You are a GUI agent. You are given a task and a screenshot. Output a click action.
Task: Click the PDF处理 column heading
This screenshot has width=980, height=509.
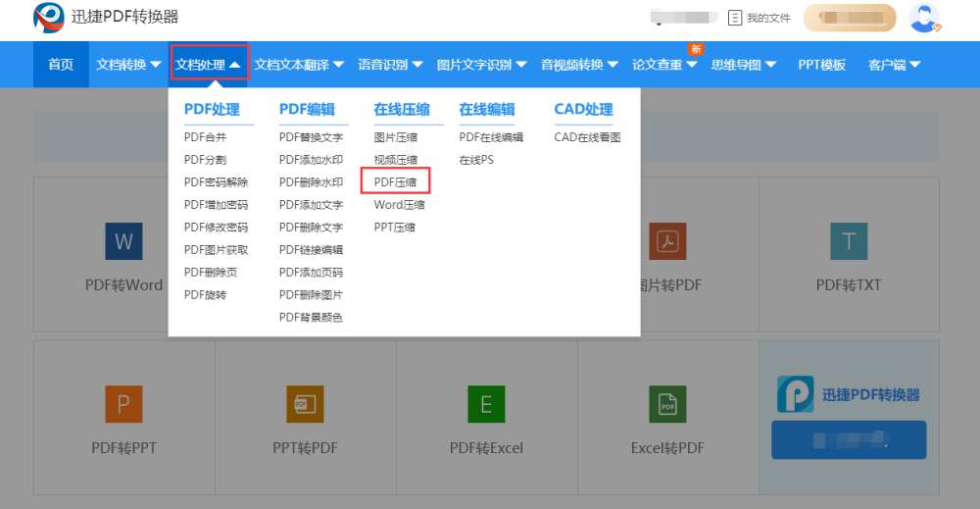click(212, 110)
